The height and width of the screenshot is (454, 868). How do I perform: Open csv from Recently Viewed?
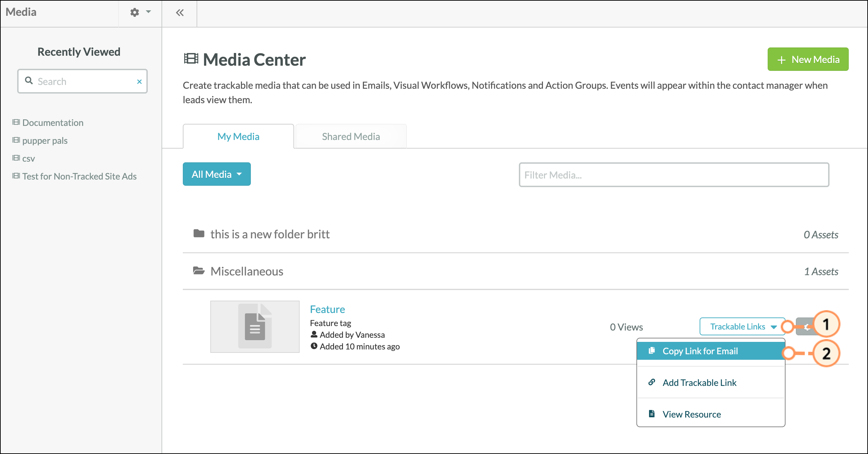tap(29, 159)
